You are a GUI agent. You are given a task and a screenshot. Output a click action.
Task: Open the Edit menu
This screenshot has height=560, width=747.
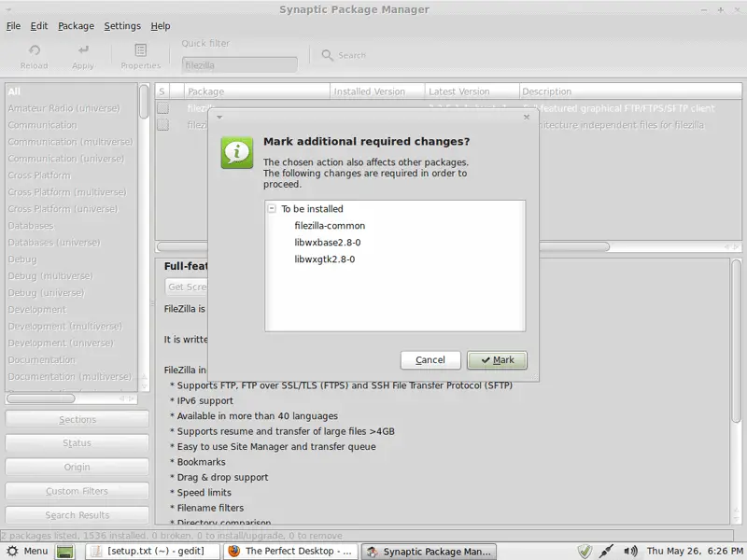coord(39,26)
